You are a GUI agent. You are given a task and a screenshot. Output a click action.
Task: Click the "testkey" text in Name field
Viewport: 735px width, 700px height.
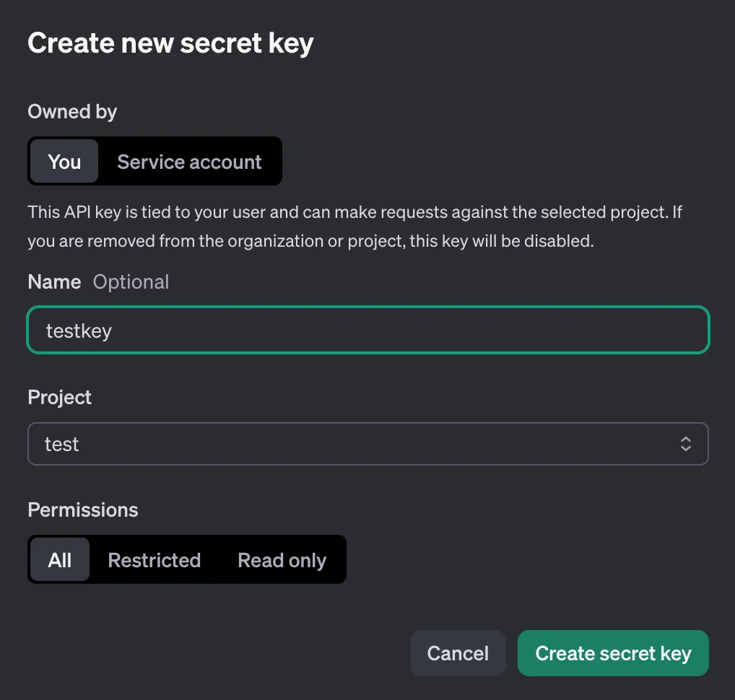pos(79,331)
